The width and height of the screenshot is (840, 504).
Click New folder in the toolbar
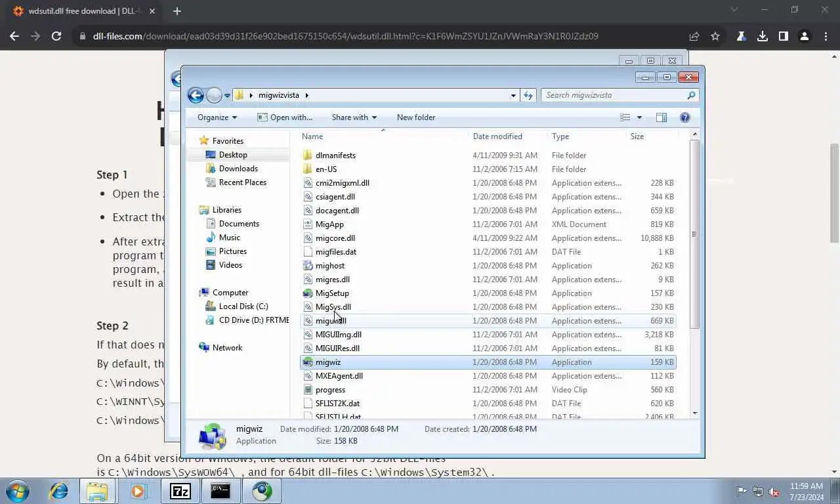[416, 117]
